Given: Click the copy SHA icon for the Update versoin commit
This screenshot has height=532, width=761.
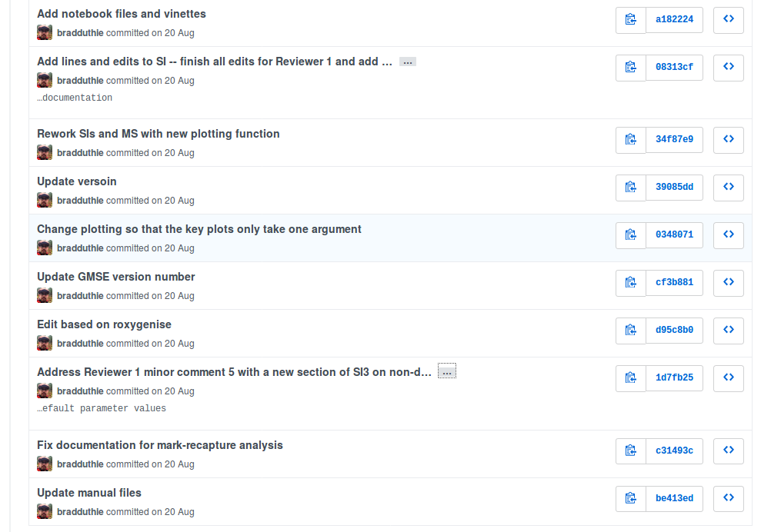Looking at the screenshot, I should [x=630, y=187].
